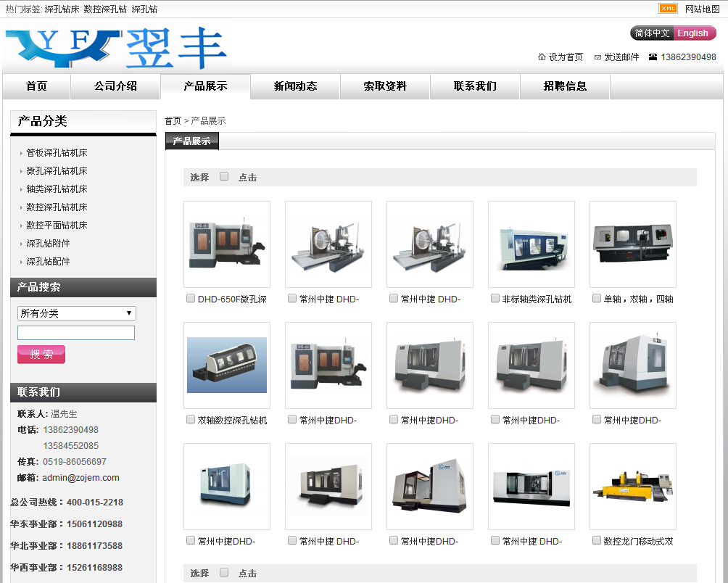Open 双轴数控深孔钻机 product image
Viewport: 728px width, 583px height.
(x=227, y=365)
